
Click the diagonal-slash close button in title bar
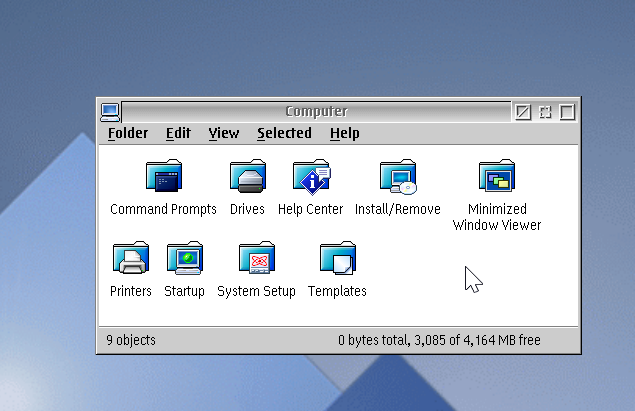[523, 112]
